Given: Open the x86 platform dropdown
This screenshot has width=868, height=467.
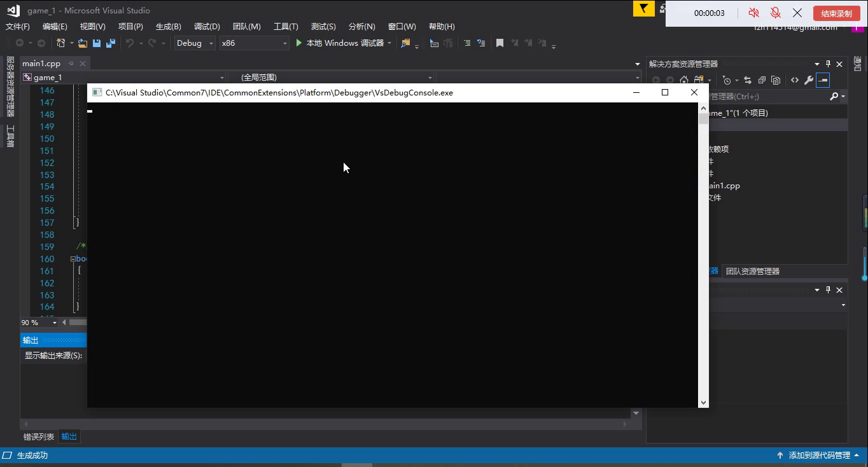Looking at the screenshot, I should [x=254, y=43].
